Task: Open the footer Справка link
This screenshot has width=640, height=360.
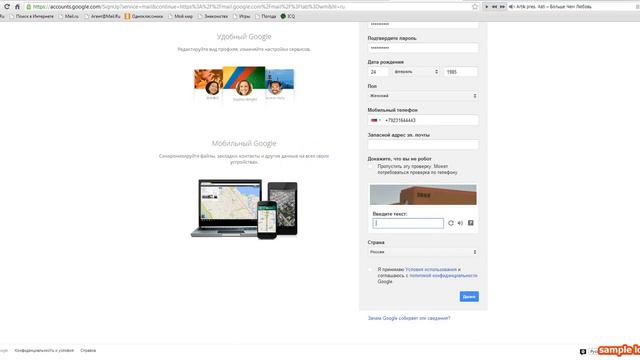Action: pyautogui.click(x=88, y=351)
